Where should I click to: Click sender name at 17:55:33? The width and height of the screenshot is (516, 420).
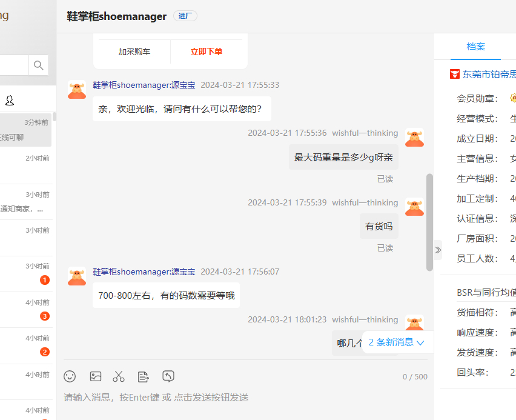point(144,85)
